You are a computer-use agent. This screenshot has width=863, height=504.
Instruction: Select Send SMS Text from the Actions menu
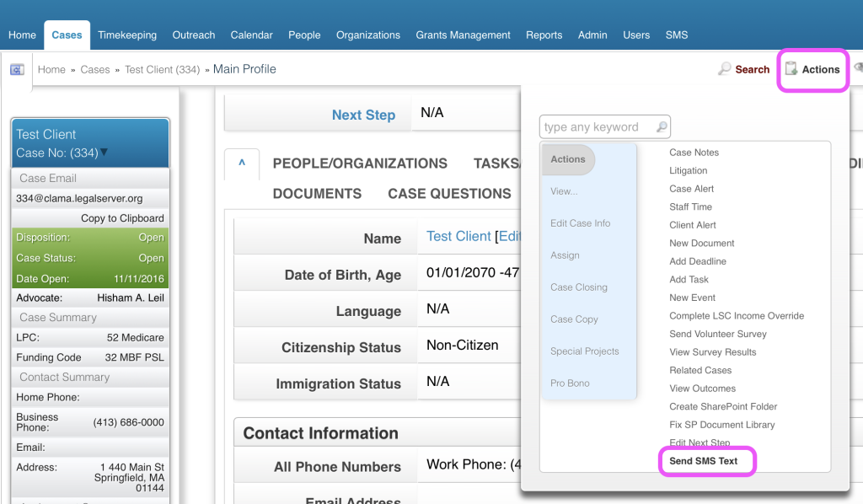pyautogui.click(x=706, y=461)
